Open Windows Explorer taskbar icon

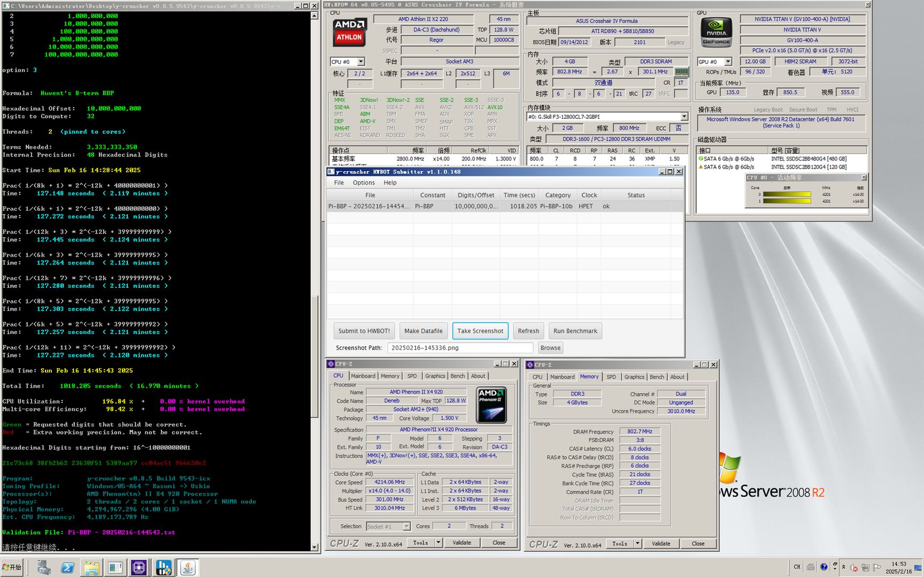point(91,567)
